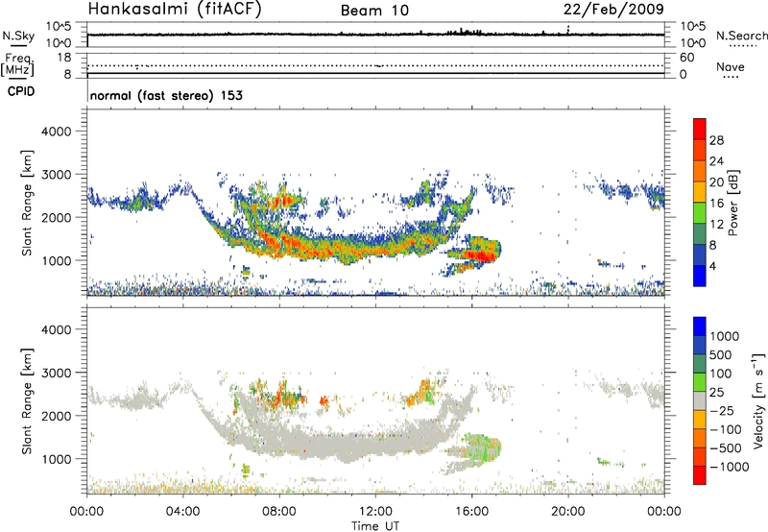Click the "Freq. [MHz]" axis label

(x=18, y=64)
